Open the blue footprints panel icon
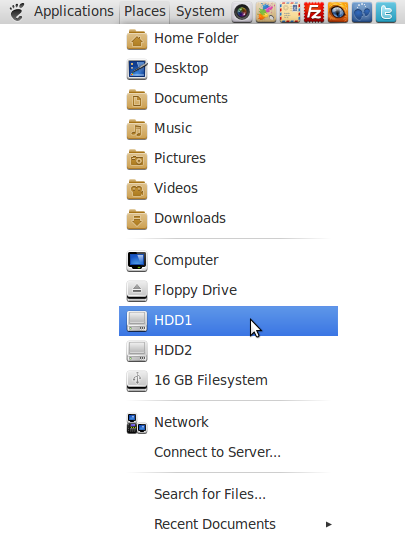 point(362,12)
